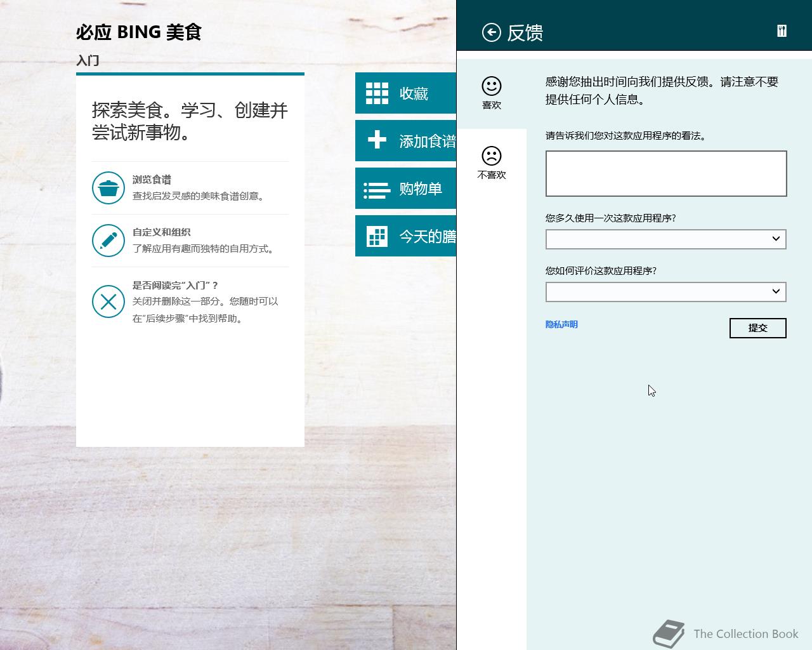The image size is (812, 650).
Task: Select the frowning face 不喜欢 option
Action: click(492, 163)
